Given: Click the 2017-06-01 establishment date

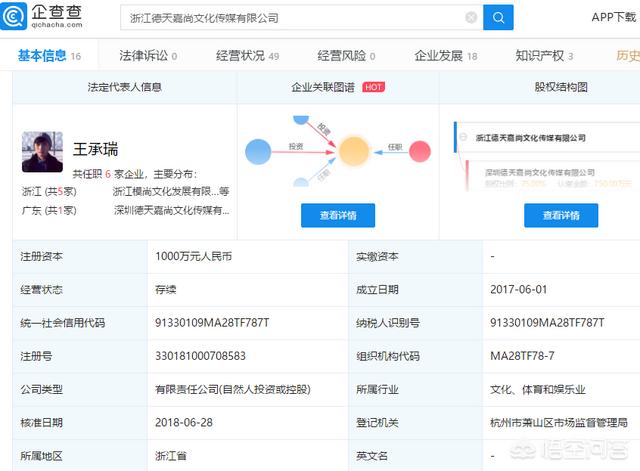Looking at the screenshot, I should [518, 289].
